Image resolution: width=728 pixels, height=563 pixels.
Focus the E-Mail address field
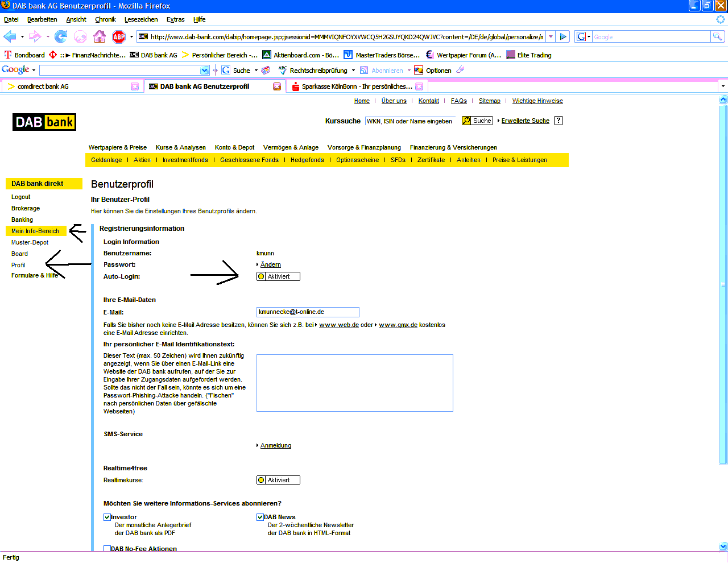tap(308, 312)
